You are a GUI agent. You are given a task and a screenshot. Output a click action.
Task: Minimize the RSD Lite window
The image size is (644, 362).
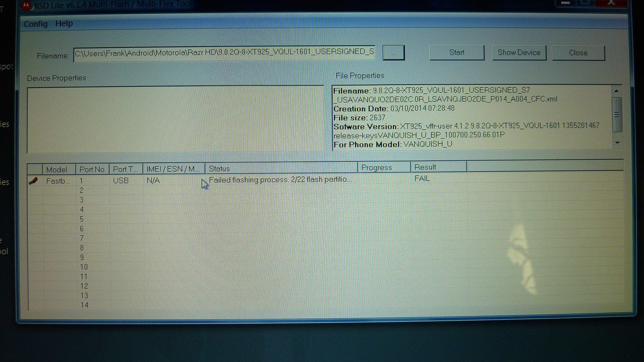point(566,3)
